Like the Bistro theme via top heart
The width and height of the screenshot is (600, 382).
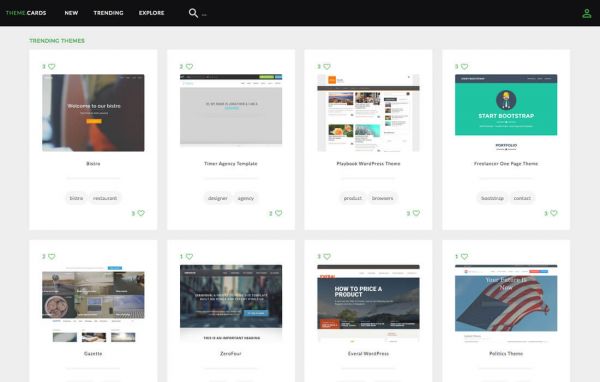[x=52, y=67]
